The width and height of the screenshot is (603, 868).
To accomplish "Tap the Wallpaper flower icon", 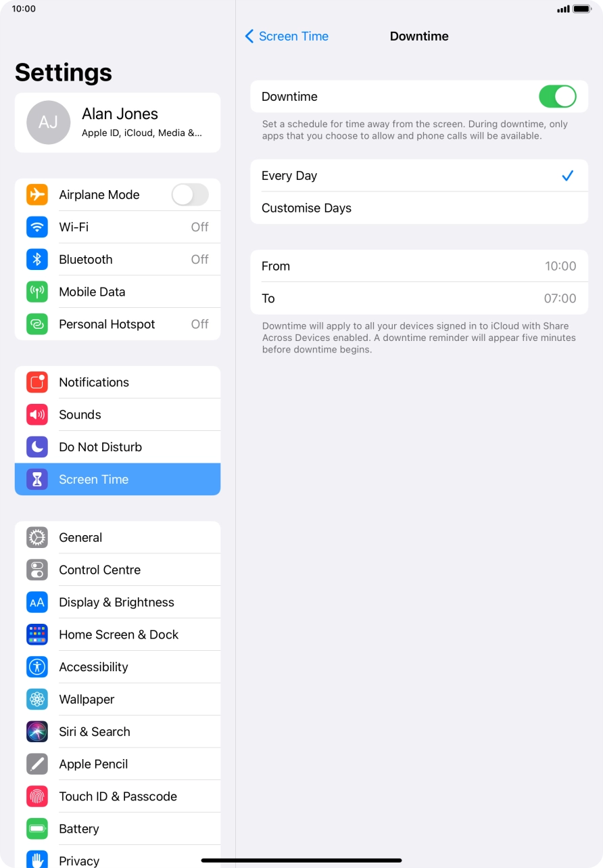I will tap(37, 700).
